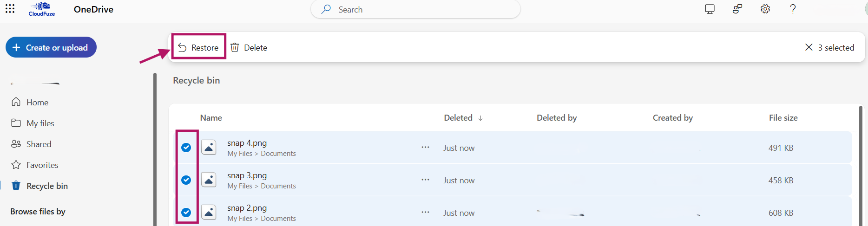Viewport: 868px width, 226px height.
Task: Click the Shared people icon
Action: click(16, 143)
